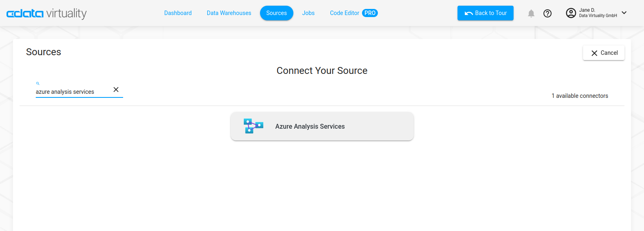Expand the user account dropdown chevron

click(624, 13)
